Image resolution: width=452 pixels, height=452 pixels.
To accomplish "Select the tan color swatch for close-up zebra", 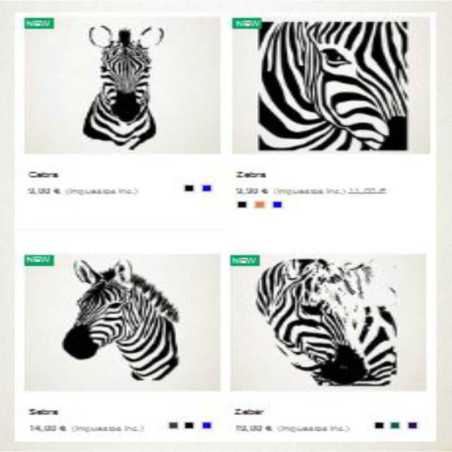I will (260, 204).
